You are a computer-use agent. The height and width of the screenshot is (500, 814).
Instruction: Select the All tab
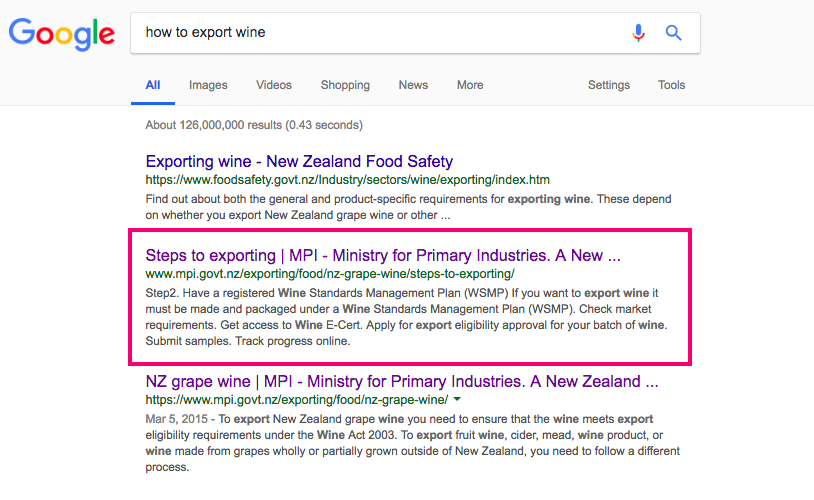point(153,85)
